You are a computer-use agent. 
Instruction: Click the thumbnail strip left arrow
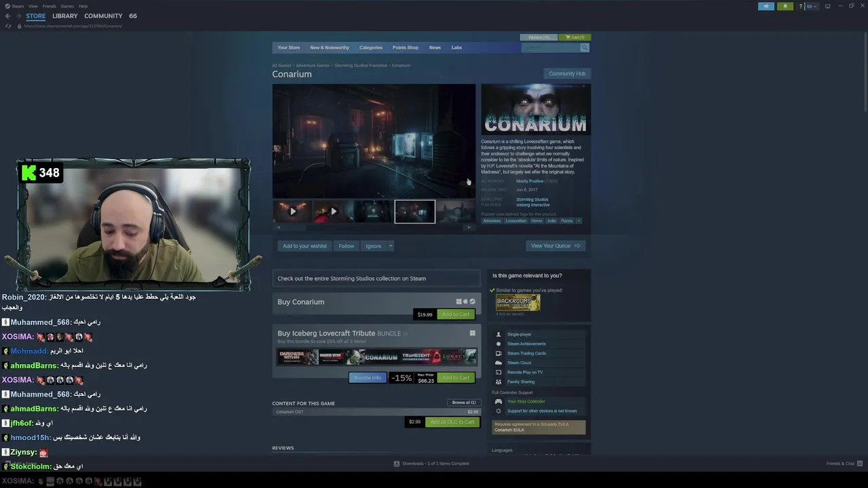[277, 228]
